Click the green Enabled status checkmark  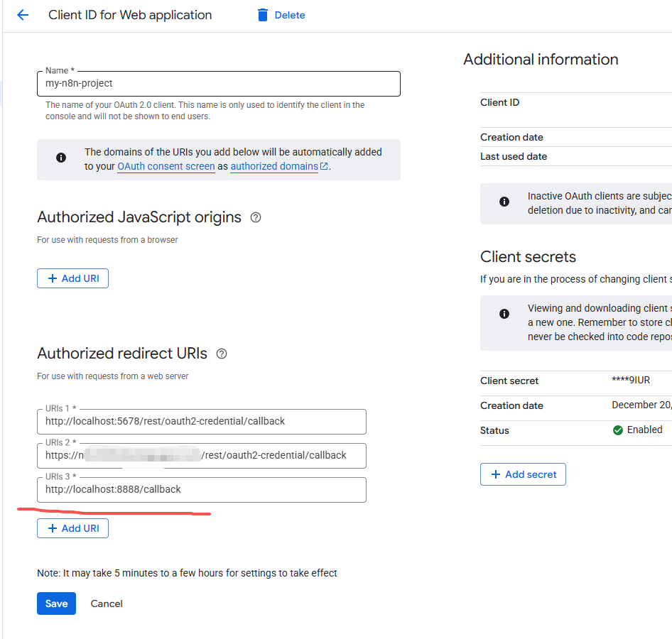(x=618, y=430)
